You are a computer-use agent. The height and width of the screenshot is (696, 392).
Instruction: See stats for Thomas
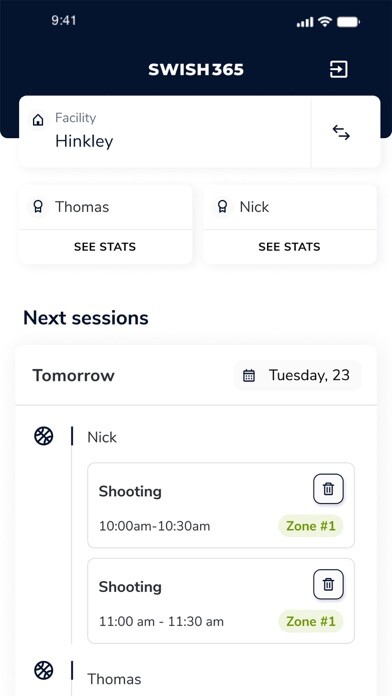click(105, 247)
